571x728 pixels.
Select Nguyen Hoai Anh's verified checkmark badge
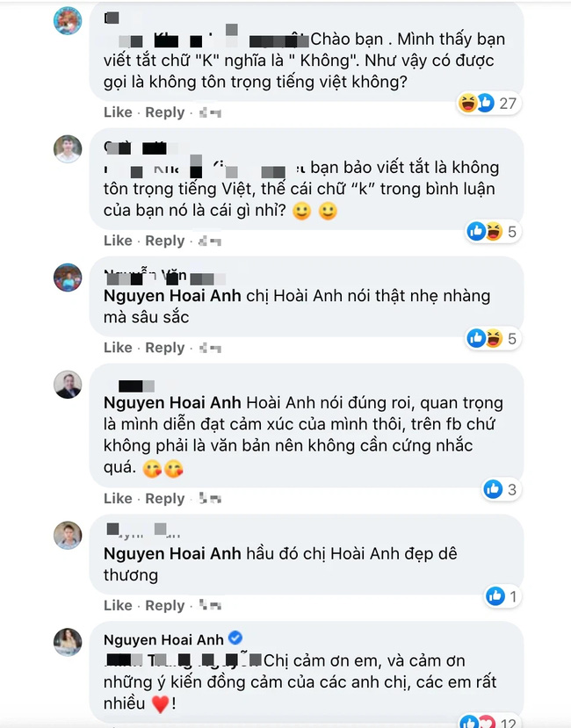(x=235, y=639)
